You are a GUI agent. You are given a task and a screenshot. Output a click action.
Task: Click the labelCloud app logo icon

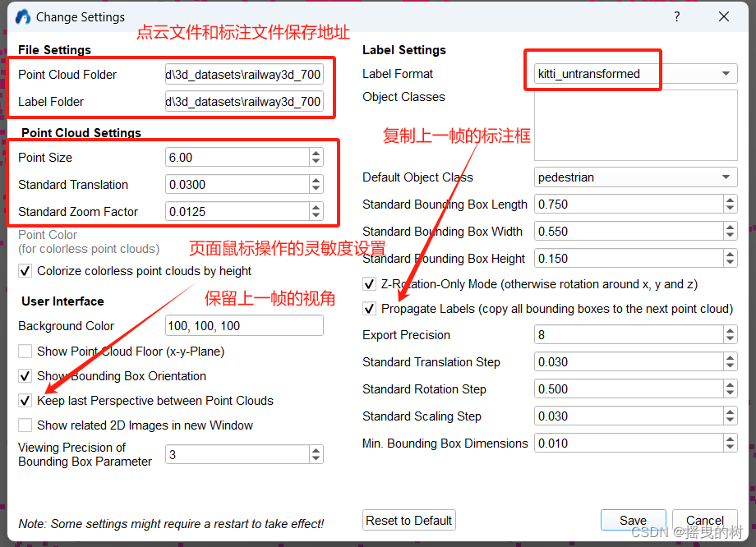coord(23,17)
